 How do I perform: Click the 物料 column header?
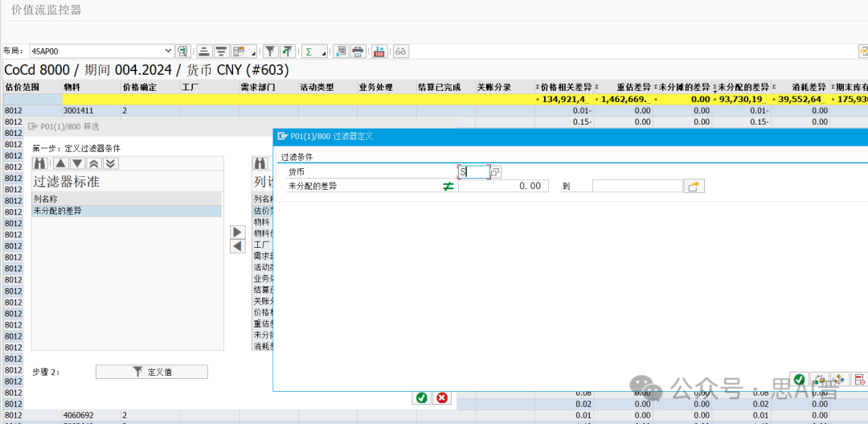[90, 87]
